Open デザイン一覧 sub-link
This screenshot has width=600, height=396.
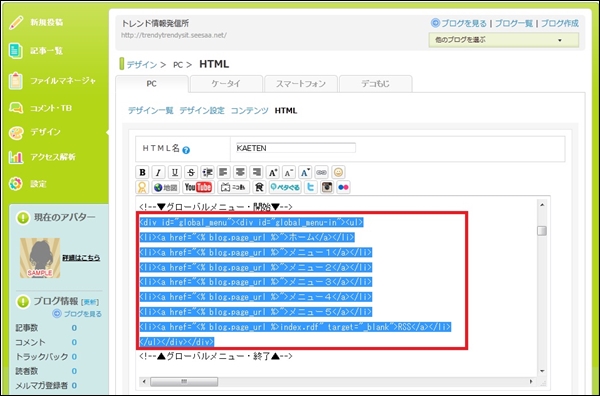(150, 111)
